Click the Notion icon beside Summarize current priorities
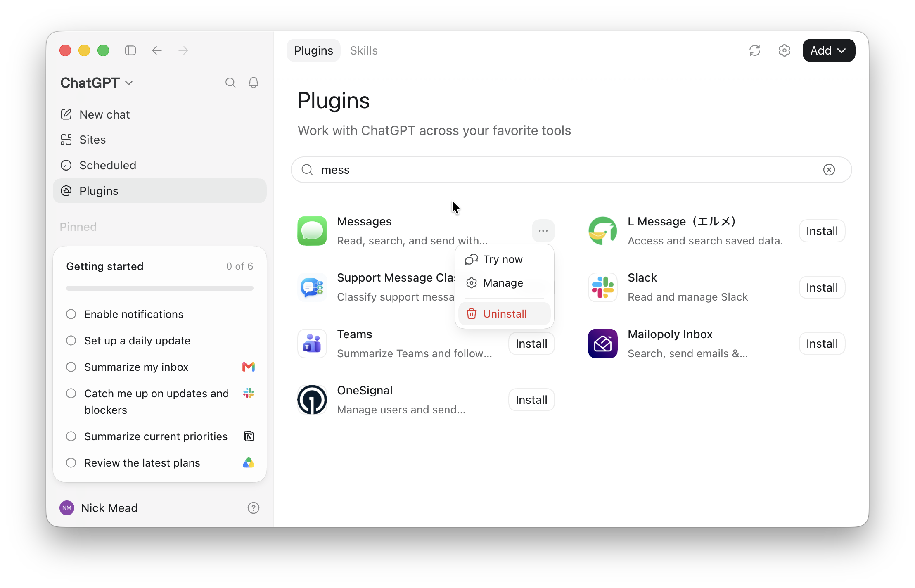Screen dimensions: 915x588 (x=249, y=436)
